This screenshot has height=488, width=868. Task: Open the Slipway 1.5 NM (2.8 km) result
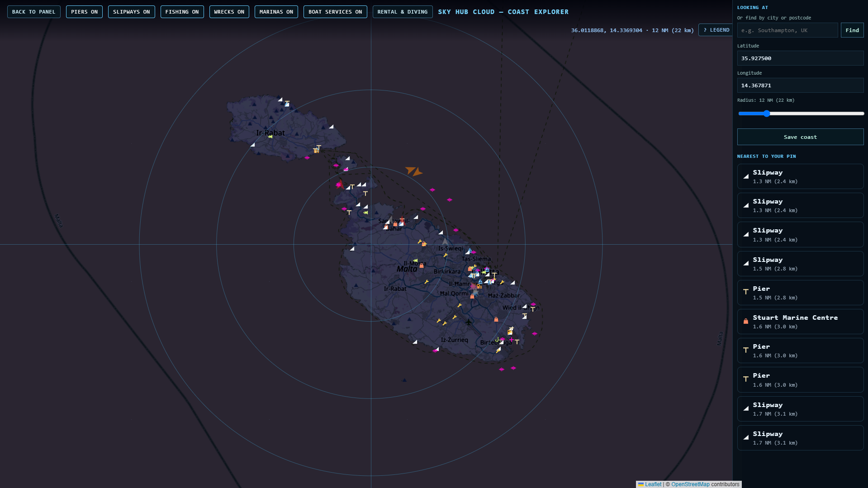pos(800,264)
